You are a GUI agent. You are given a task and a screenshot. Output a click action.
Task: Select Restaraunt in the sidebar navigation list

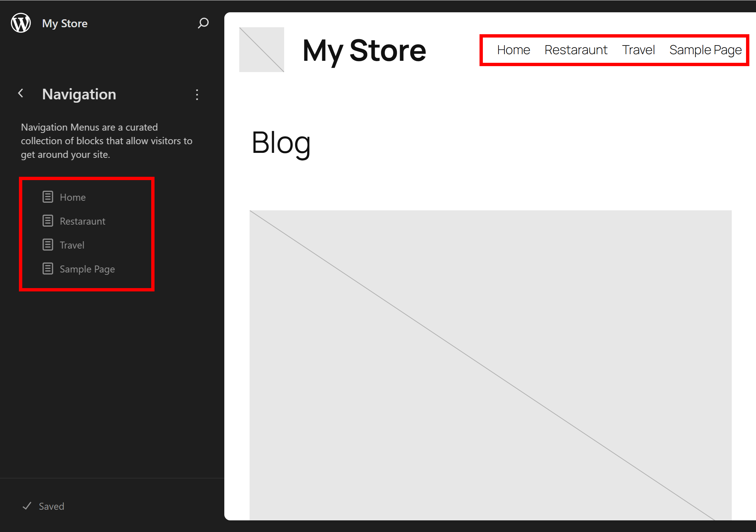[82, 221]
